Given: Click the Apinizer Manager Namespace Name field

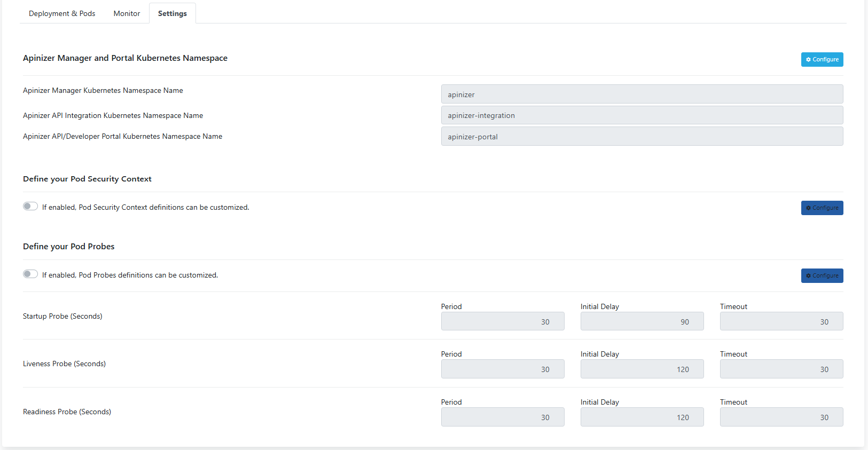Looking at the screenshot, I should click(642, 94).
